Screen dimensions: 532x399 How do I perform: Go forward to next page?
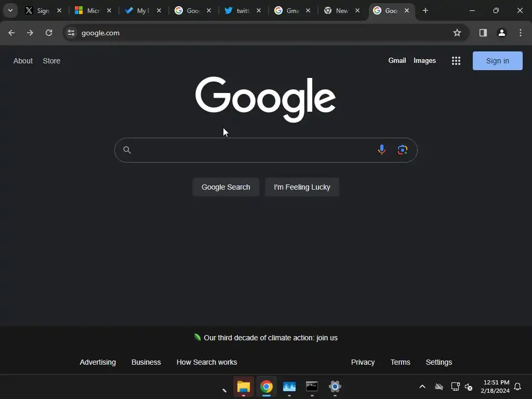tap(30, 33)
